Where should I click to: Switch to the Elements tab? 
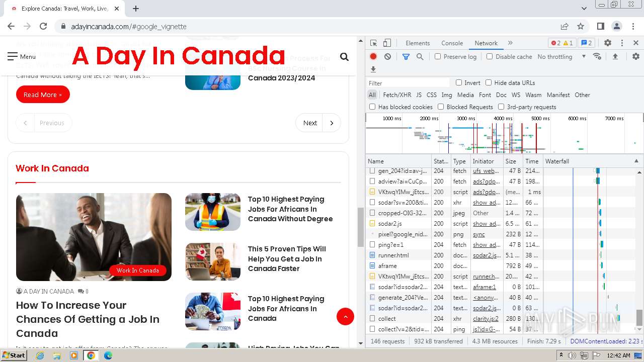pos(418,43)
